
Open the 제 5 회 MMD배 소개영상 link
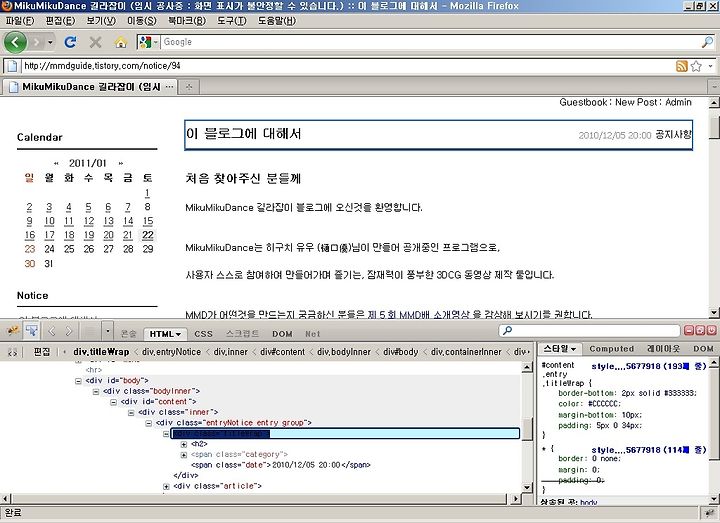point(418,315)
